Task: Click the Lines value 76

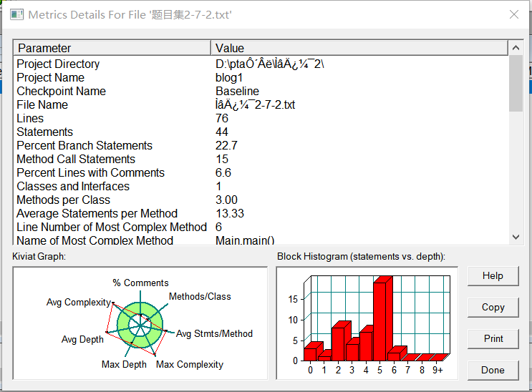Action: point(222,118)
